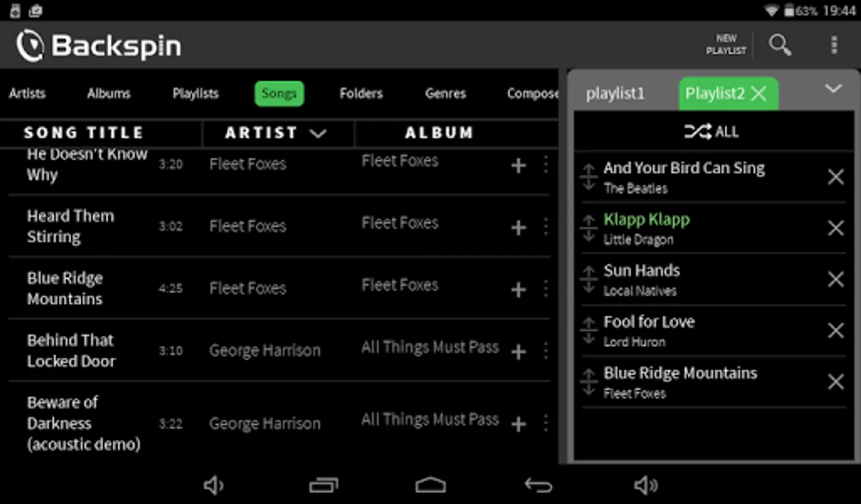
Task: Remove And Your Bird Can Sing
Action: [835, 177]
